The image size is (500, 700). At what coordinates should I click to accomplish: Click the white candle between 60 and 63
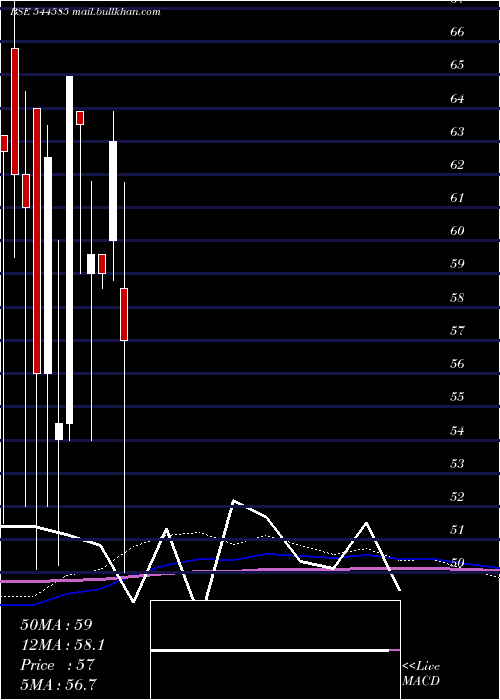click(113, 191)
